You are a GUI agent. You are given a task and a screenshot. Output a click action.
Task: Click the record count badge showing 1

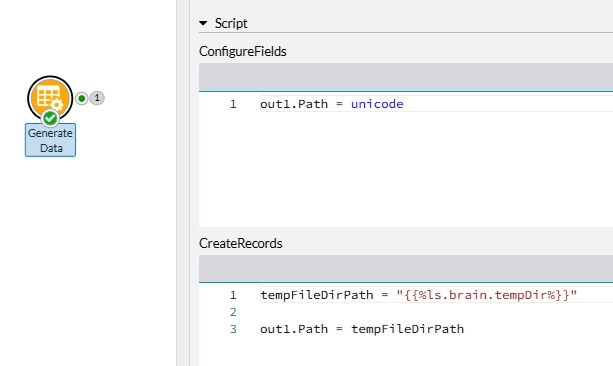pos(97,98)
